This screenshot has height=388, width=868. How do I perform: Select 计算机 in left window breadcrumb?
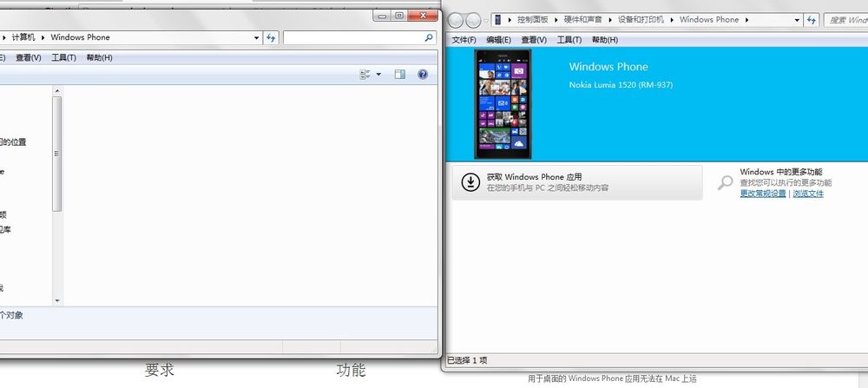(23, 37)
